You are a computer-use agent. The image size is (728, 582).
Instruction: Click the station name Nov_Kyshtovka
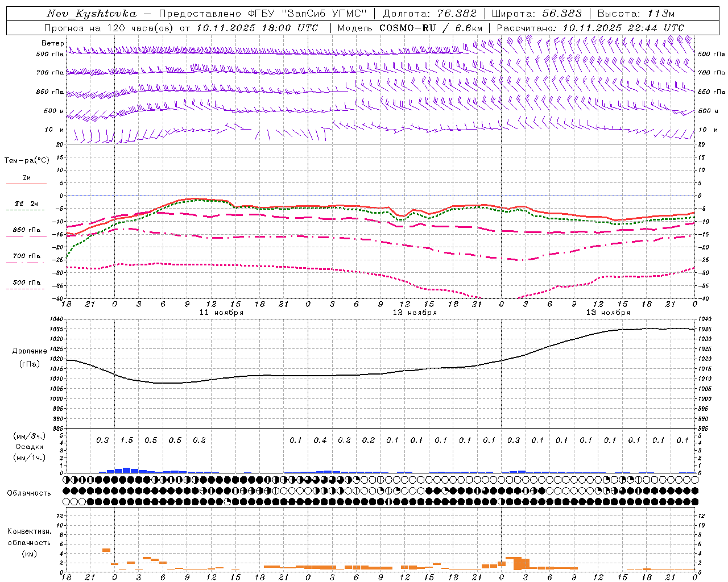click(x=92, y=14)
